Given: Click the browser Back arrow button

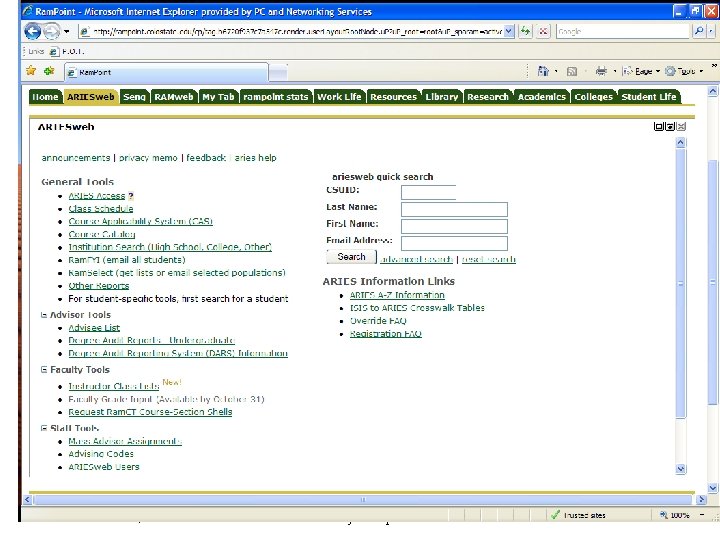Looking at the screenshot, I should pos(32,31).
